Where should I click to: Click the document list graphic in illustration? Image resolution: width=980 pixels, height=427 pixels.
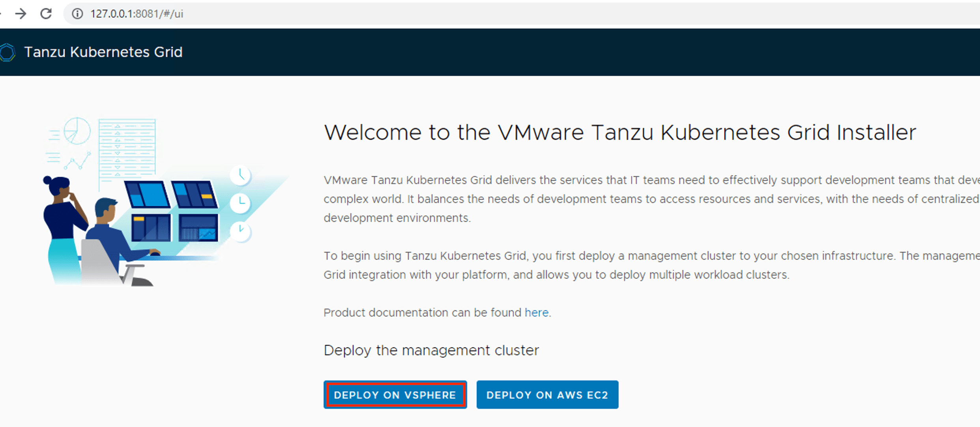tap(127, 148)
